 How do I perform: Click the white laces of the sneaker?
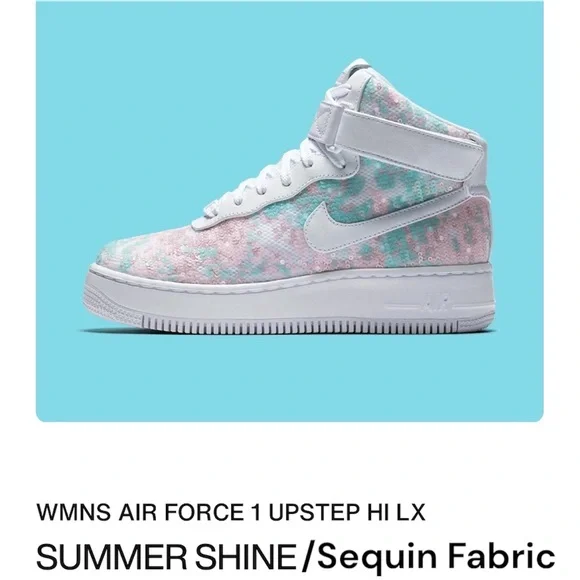click(274, 181)
